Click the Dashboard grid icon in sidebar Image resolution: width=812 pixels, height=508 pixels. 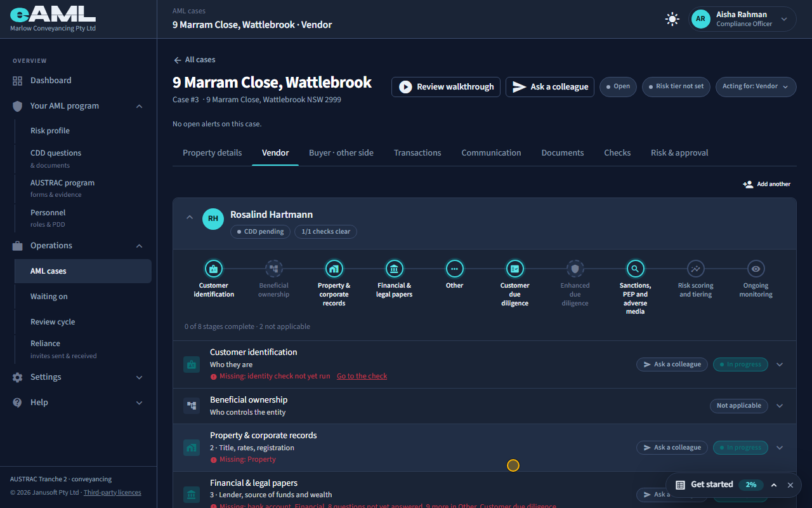coord(18,81)
